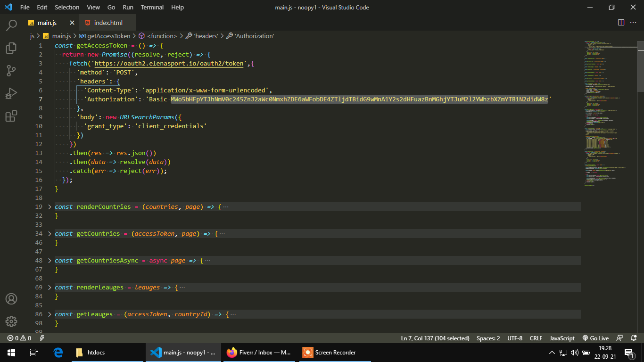This screenshot has width=644, height=362.
Task: Open the Manage gear icon
Action: [x=11, y=321]
